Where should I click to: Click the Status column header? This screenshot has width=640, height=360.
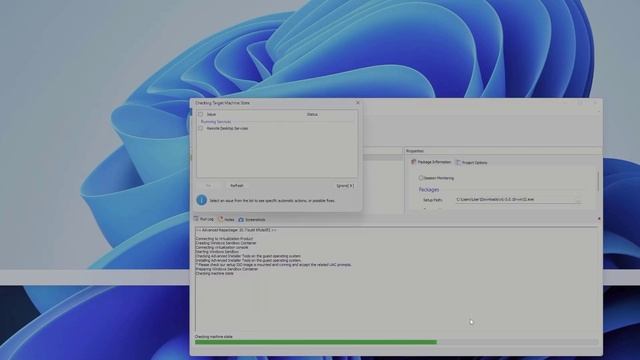tap(312, 114)
